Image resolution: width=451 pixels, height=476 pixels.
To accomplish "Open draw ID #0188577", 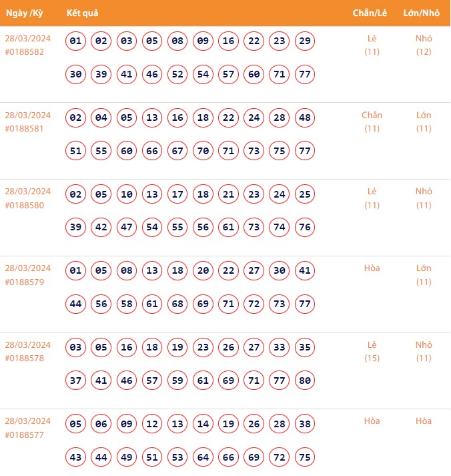I will (25, 435).
